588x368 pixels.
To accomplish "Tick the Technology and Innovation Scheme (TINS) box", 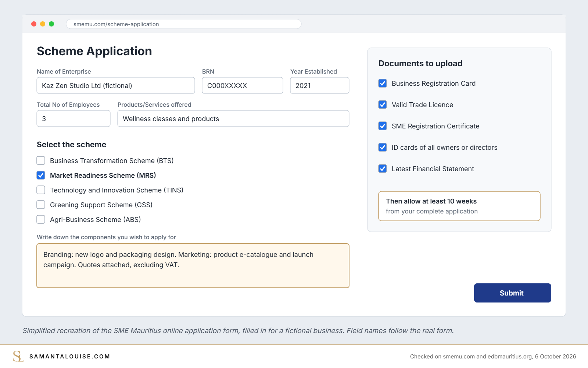I will pos(41,190).
